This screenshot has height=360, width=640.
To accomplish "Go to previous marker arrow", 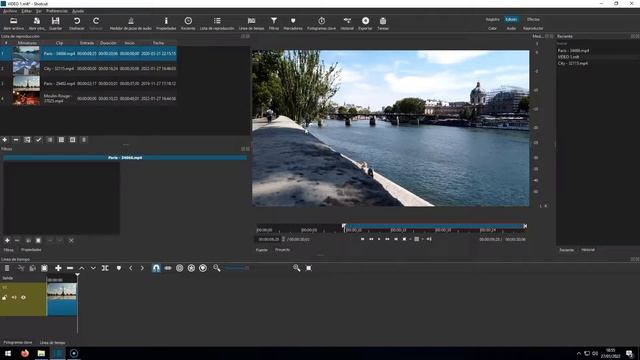I will pyautogui.click(x=131, y=268).
